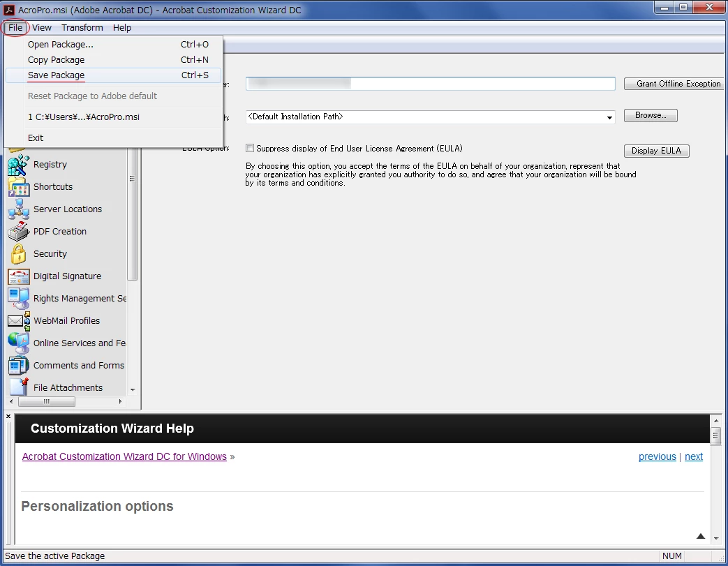728x566 pixels.
Task: Choose Save Package from File menu
Action: point(113,75)
